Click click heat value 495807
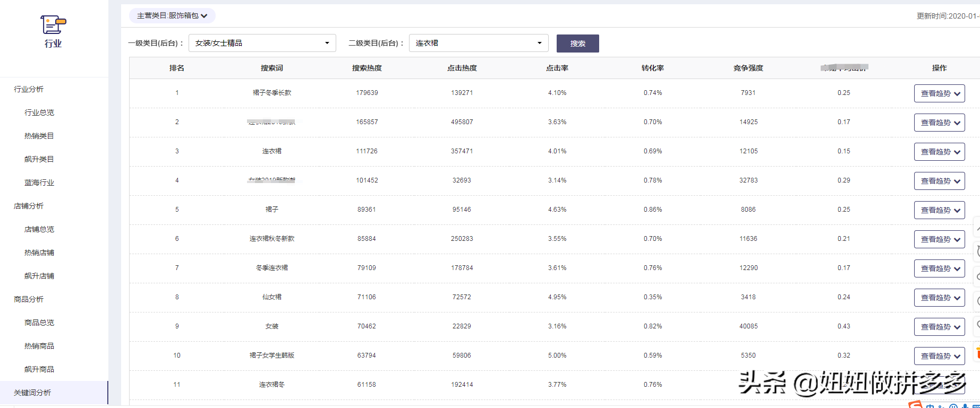Screen dimensions: 980x408 (x=462, y=122)
